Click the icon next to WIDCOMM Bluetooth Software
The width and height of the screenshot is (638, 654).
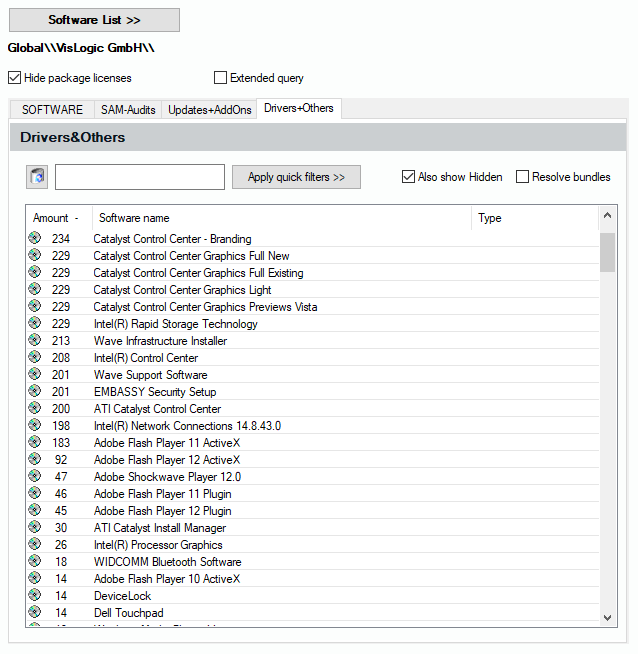(35, 562)
